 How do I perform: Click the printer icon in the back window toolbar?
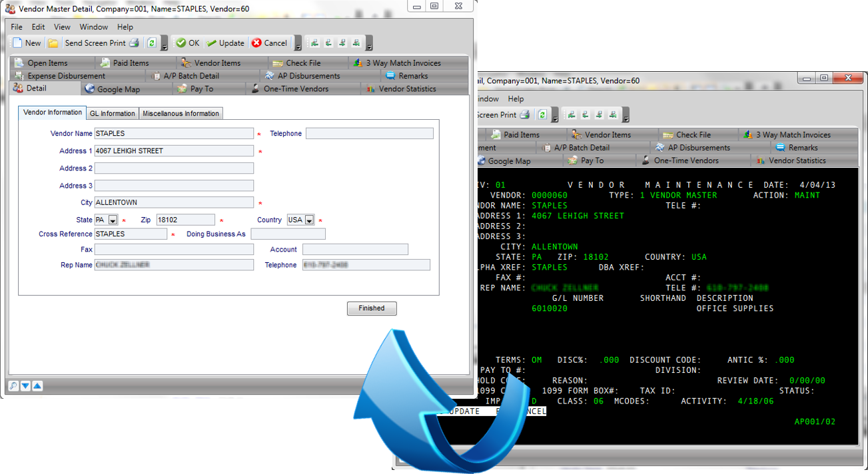click(x=524, y=115)
